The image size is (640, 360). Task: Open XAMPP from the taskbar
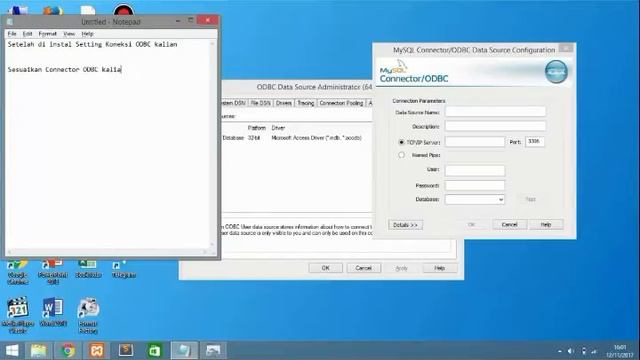click(x=97, y=350)
